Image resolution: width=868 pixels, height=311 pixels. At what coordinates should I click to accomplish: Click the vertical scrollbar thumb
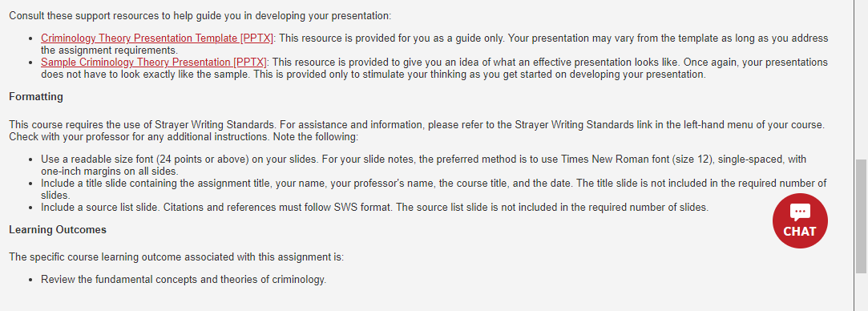click(861, 216)
